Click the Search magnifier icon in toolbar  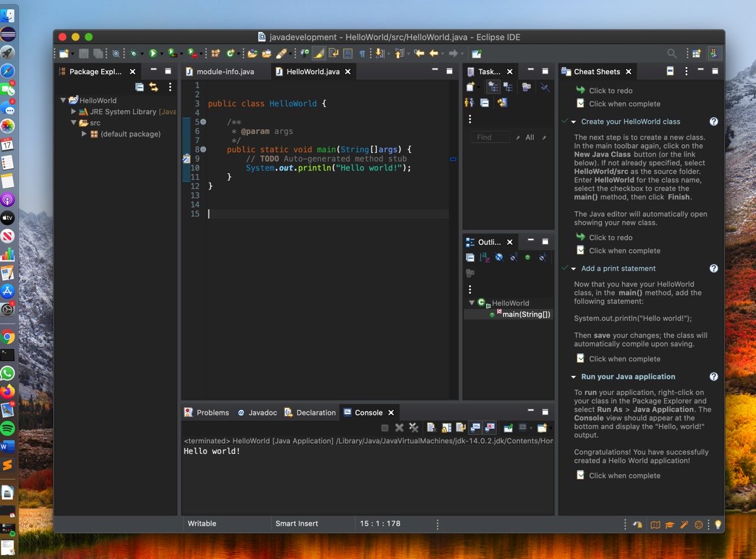(671, 54)
